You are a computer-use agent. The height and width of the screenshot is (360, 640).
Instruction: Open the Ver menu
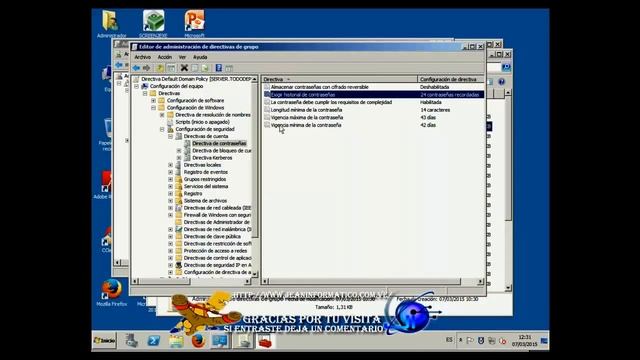[182, 57]
